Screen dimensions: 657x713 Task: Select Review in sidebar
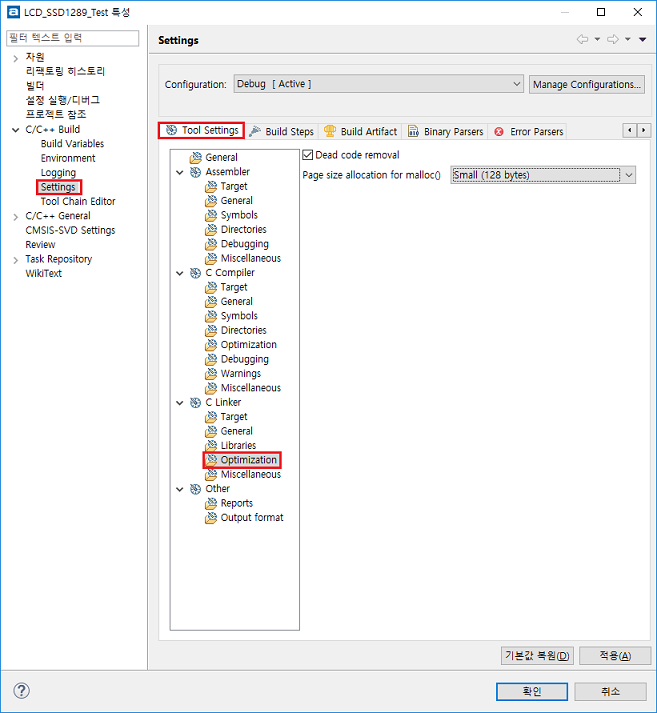pos(40,245)
